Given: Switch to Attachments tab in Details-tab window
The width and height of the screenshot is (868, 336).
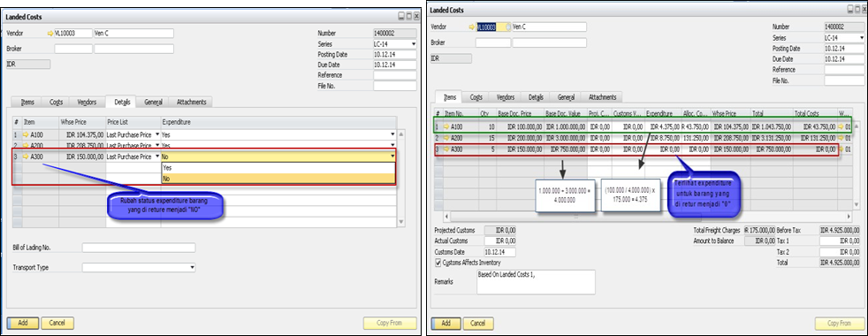Looking at the screenshot, I should pyautogui.click(x=191, y=102).
